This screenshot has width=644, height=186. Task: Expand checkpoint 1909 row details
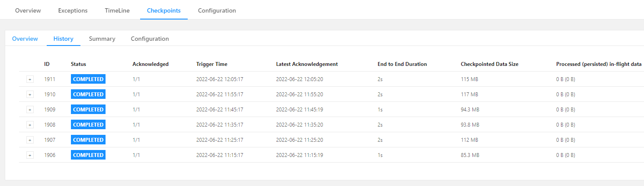pos(30,110)
